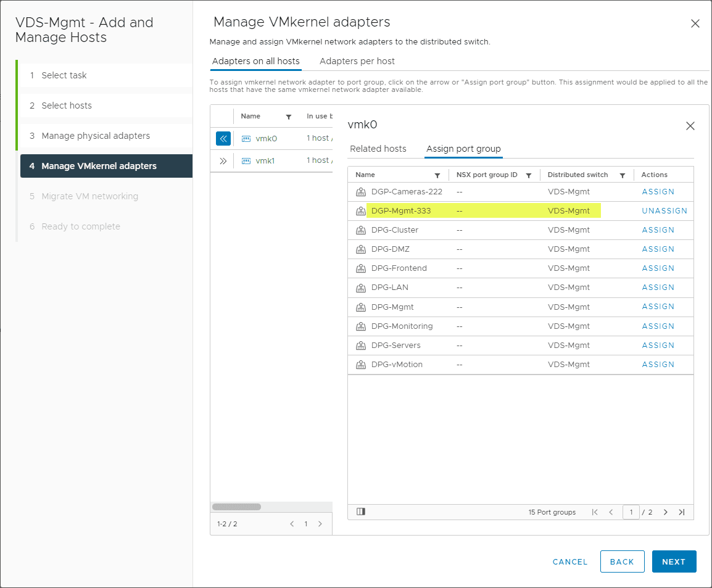Viewport: 712px width, 588px height.
Task: Collapse the vmk0 row using the double-chevron
Action: point(223,138)
